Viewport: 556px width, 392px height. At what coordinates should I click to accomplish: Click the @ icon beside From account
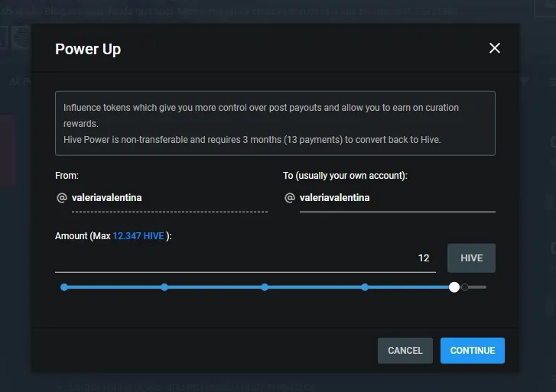pyautogui.click(x=62, y=198)
